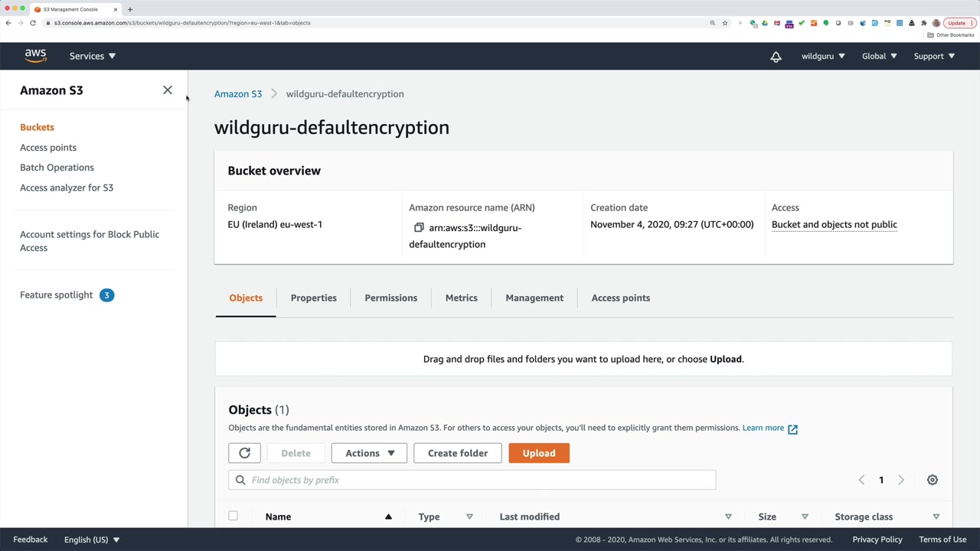Open the browser Extensions puzzle icon

(x=924, y=23)
